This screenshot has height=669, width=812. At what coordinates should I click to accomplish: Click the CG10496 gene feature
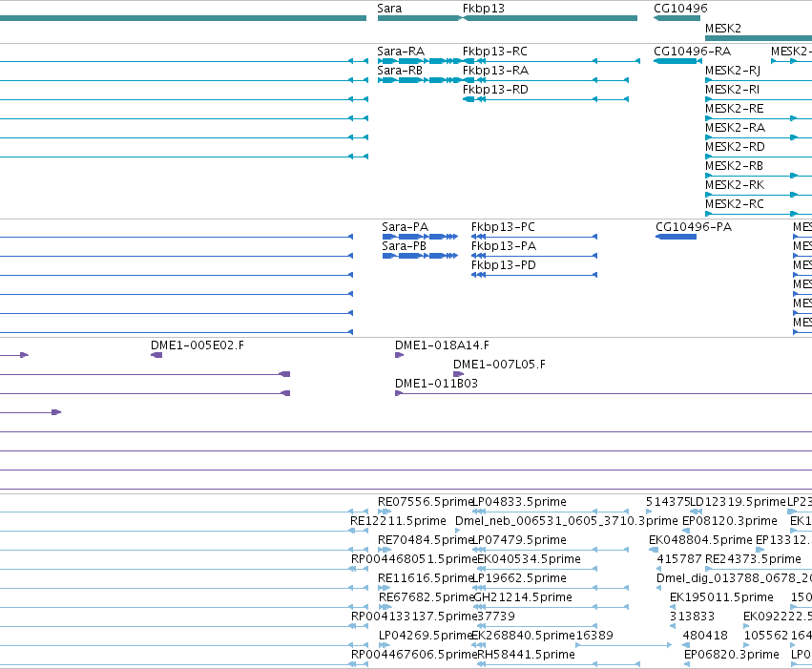[x=677, y=18]
